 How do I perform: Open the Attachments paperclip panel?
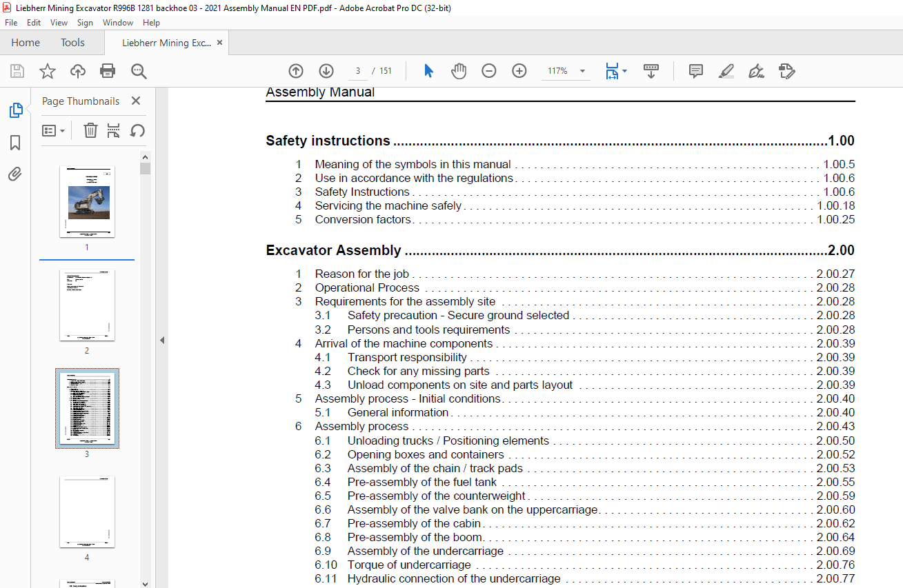pyautogui.click(x=15, y=174)
